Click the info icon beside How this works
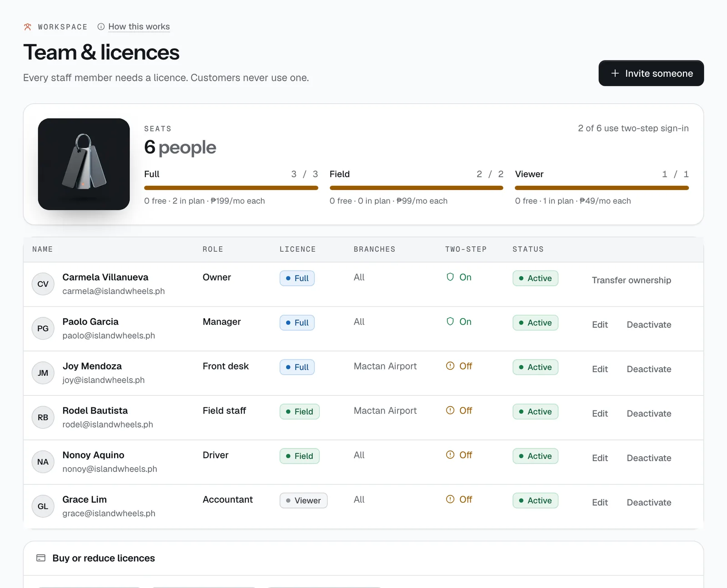Viewport: 727px width, 588px height. 101,27
